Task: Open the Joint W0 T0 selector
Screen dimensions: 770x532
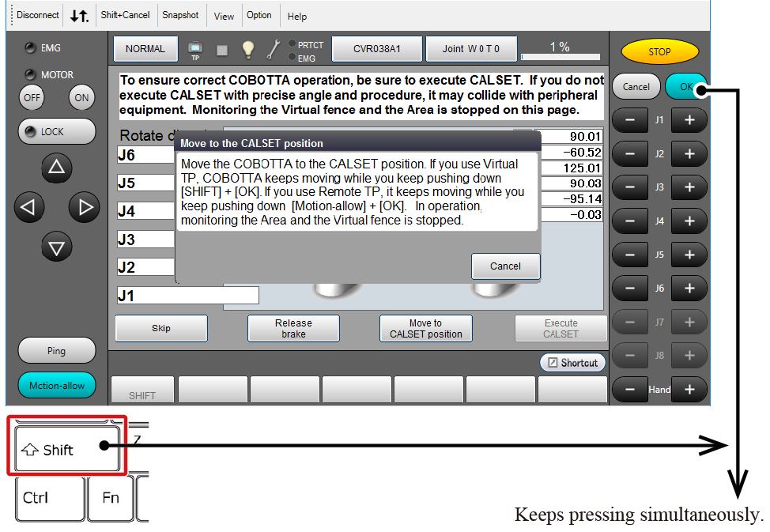Action: (x=471, y=49)
